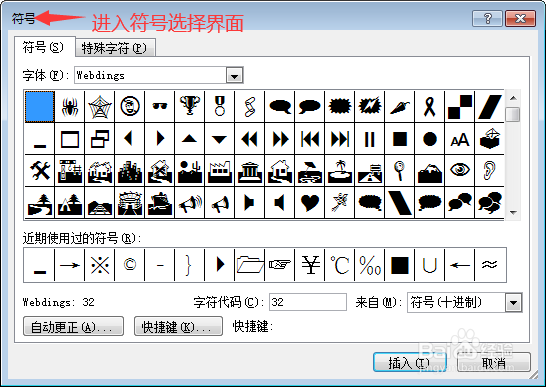Click the symbol grid scroll-down arrow
This screenshot has height=387, width=546.
513,212
